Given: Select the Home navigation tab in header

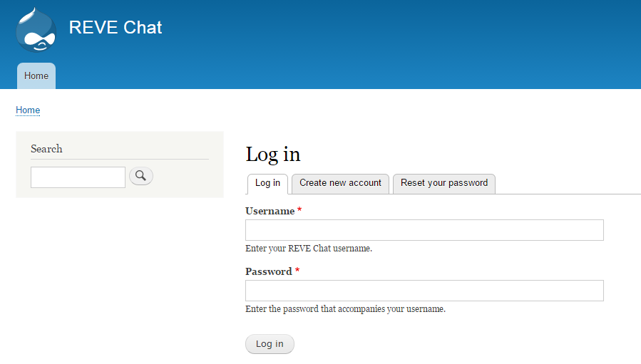Looking at the screenshot, I should 36,76.
